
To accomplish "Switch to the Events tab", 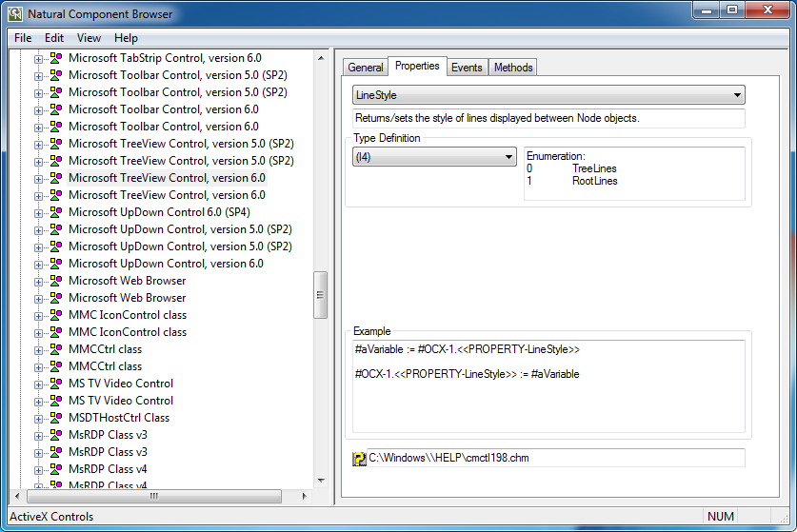I will (x=467, y=68).
